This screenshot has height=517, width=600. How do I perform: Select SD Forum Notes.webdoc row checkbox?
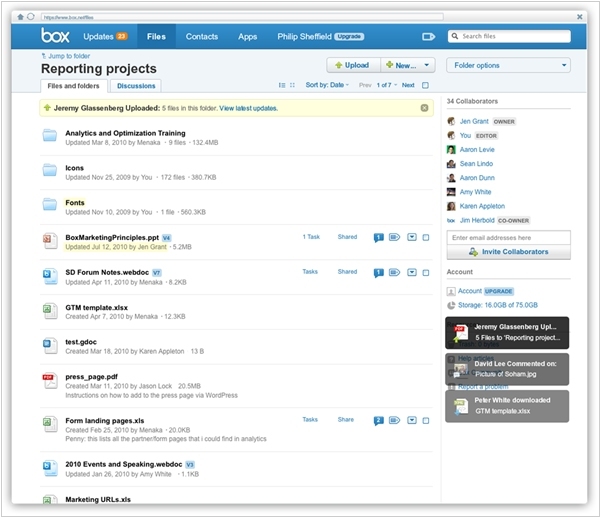coord(426,272)
